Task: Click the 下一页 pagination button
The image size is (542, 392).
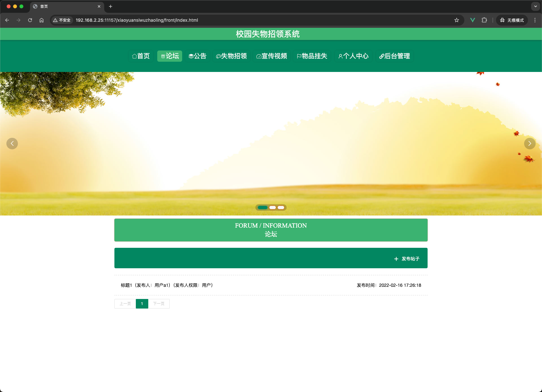Action: tap(159, 304)
